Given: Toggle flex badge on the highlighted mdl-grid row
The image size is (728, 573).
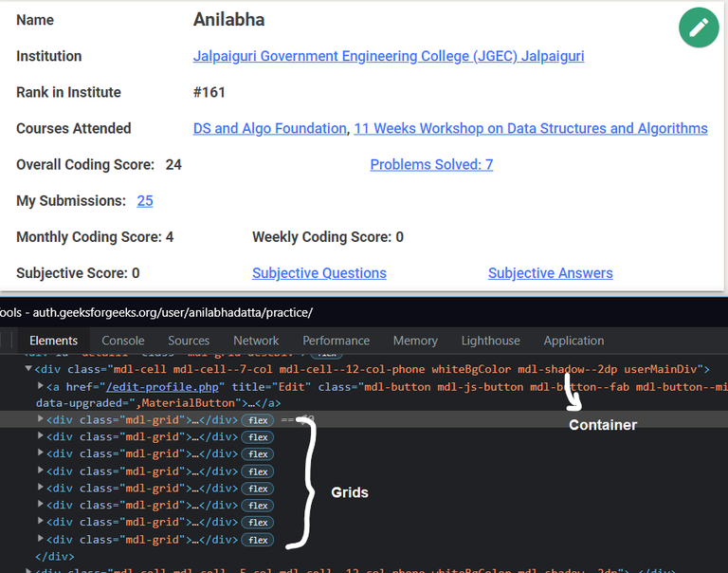Looking at the screenshot, I should pos(257,420).
